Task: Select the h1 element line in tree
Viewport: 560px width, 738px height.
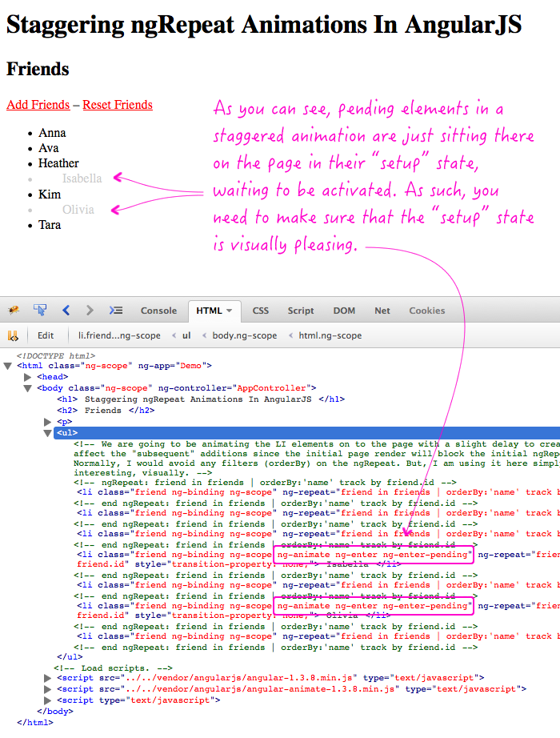Action: pyautogui.click(x=201, y=399)
